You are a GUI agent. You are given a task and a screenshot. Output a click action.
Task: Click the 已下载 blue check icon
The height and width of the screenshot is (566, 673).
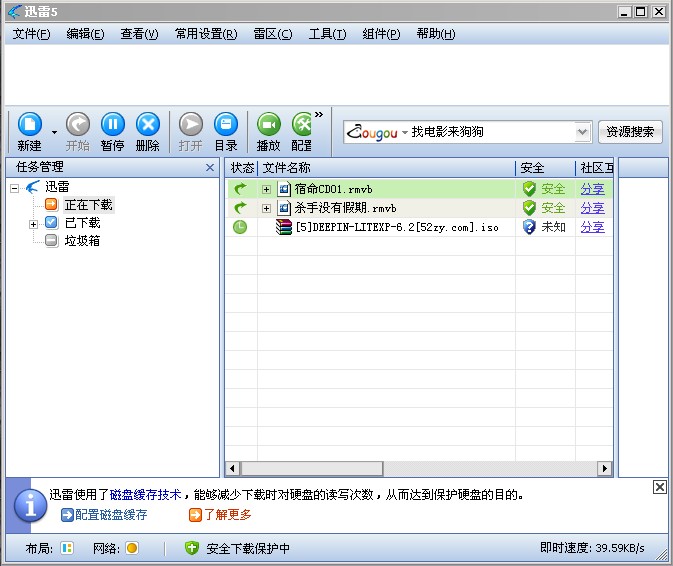[51, 222]
